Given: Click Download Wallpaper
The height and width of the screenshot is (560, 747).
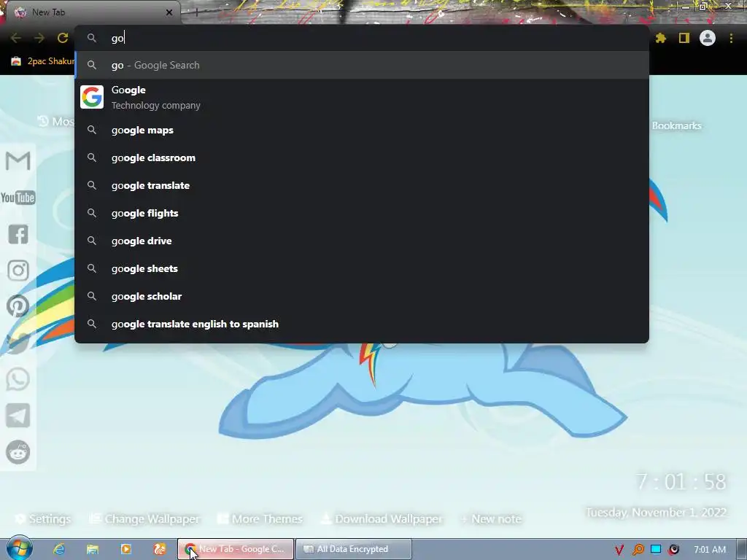Looking at the screenshot, I should [x=382, y=518].
